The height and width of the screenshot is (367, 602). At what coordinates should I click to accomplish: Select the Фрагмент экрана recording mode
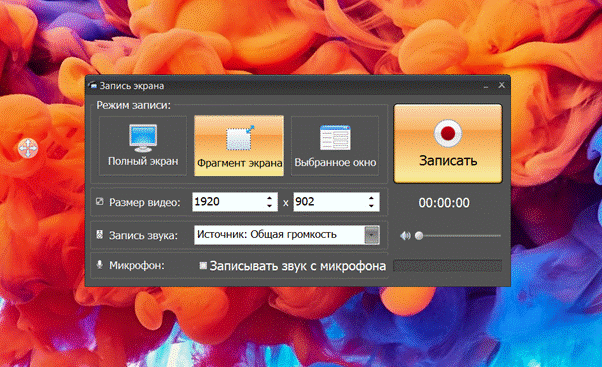click(x=239, y=146)
